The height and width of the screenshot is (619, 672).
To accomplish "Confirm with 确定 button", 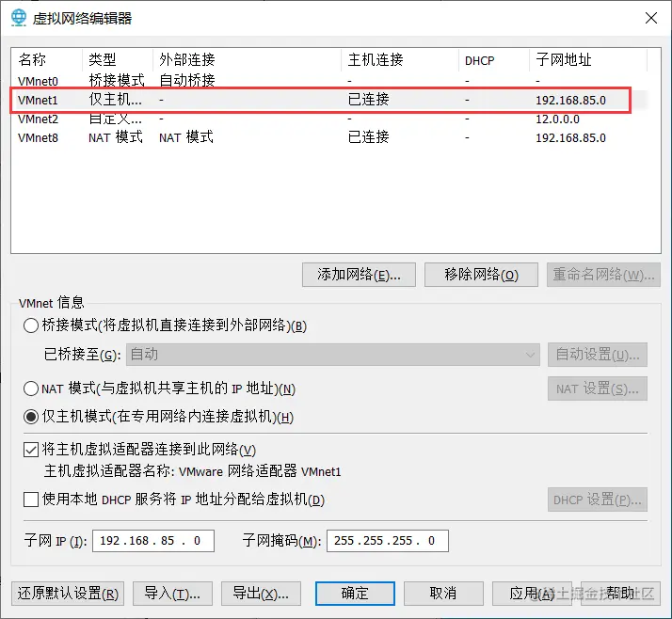I will point(355,594).
